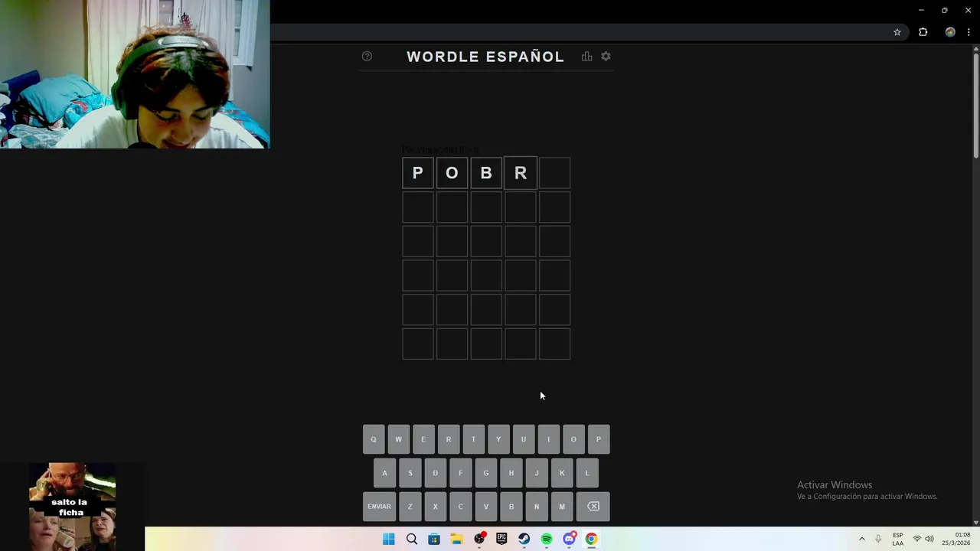The image size is (980, 551).
Task: Tap the O key on the on-screen keyboard
Action: click(x=573, y=439)
